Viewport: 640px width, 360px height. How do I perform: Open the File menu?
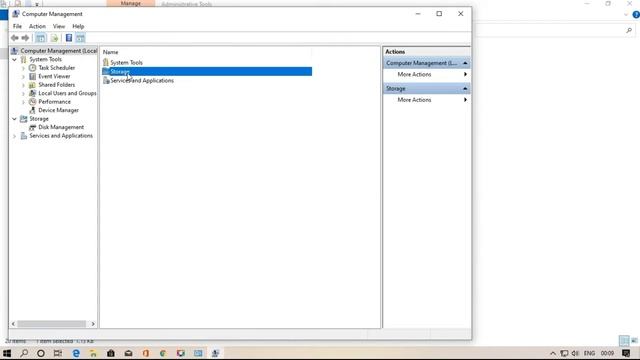(x=17, y=26)
